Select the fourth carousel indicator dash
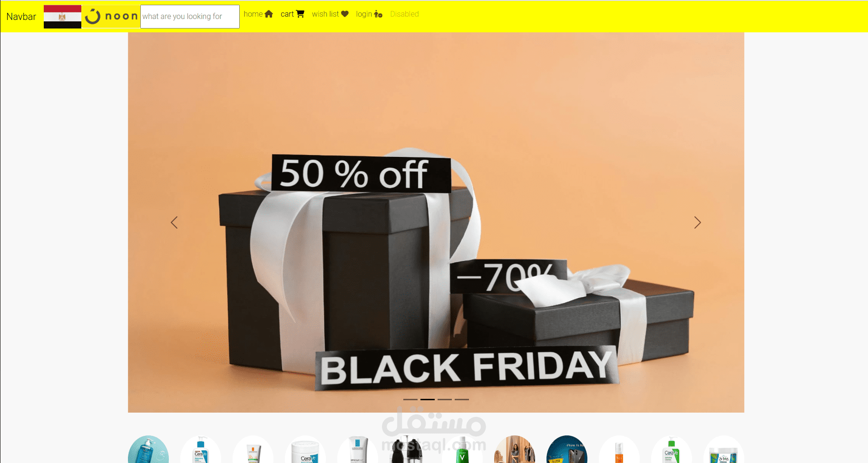Viewport: 868px width, 463px height. pos(462,399)
